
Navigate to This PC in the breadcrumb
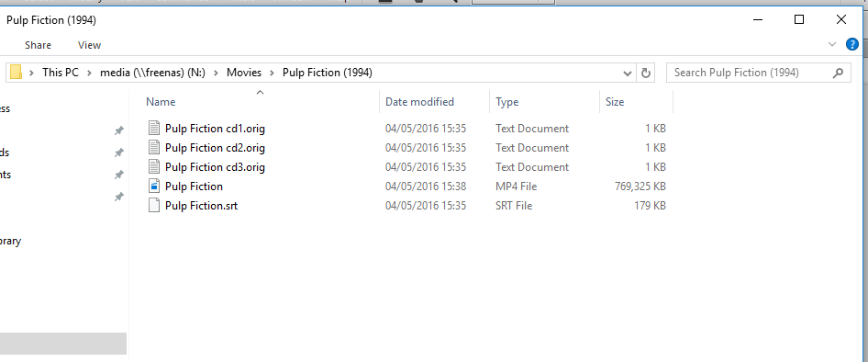61,73
